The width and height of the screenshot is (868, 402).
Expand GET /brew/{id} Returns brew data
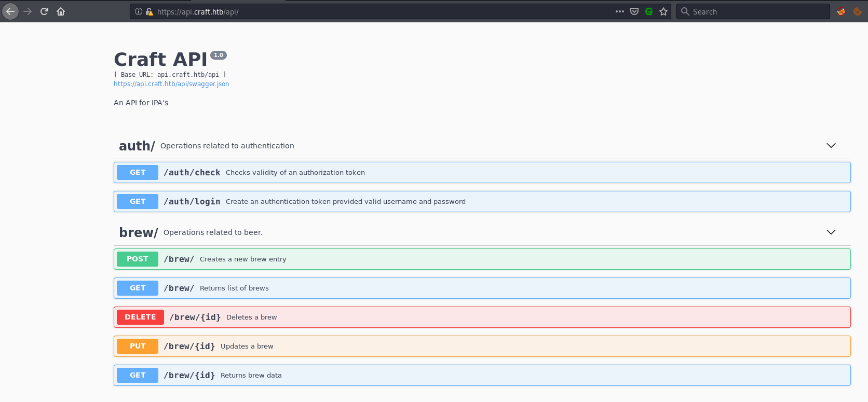point(482,375)
